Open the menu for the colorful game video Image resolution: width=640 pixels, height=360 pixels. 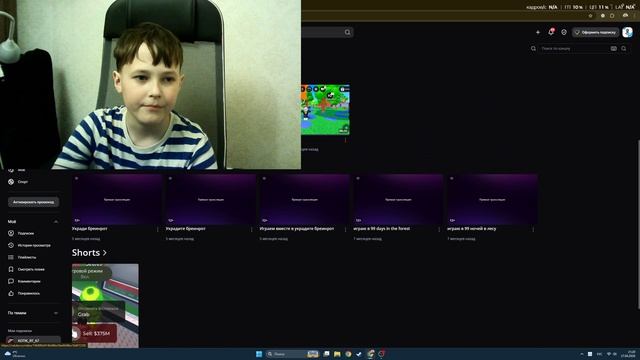(346, 140)
